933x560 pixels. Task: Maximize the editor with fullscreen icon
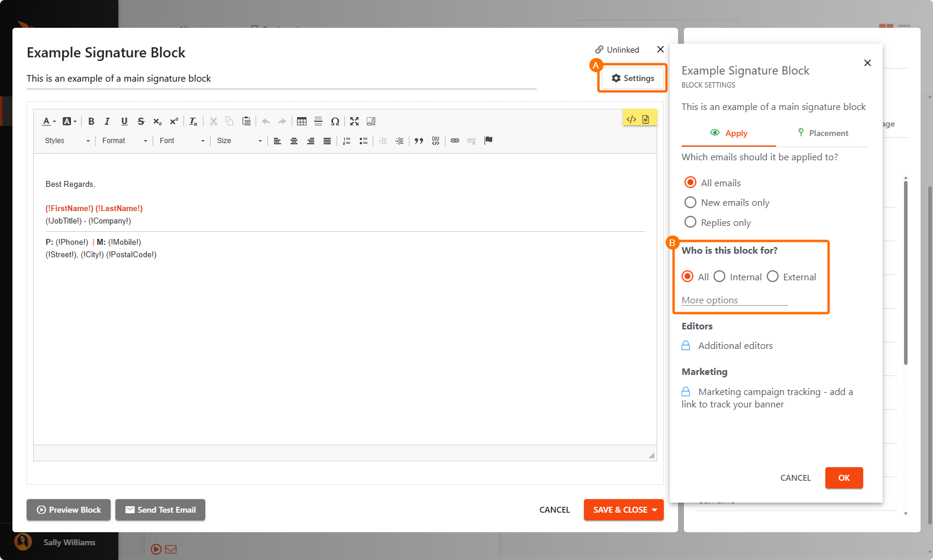click(x=354, y=121)
